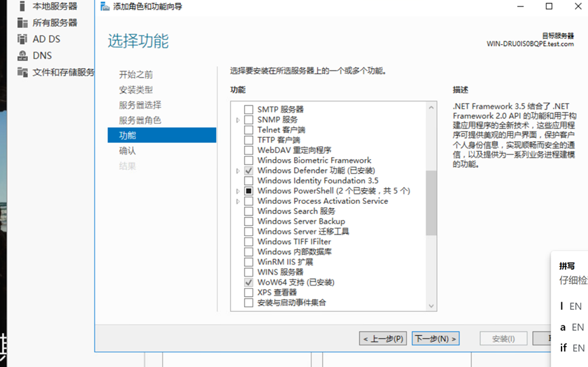The width and height of the screenshot is (588, 367).
Task: Click the AD DS icon in sidebar
Action: pyautogui.click(x=22, y=39)
